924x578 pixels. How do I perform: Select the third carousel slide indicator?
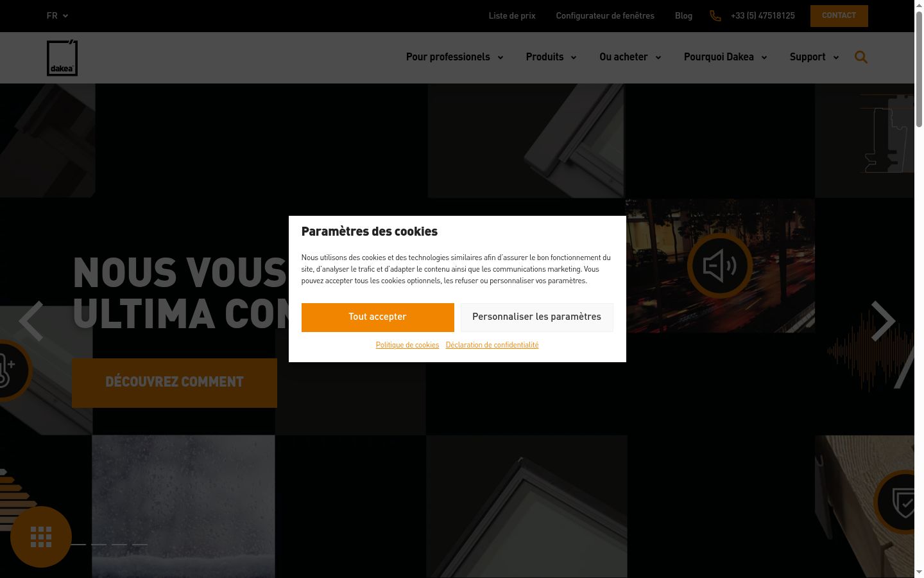tap(119, 545)
